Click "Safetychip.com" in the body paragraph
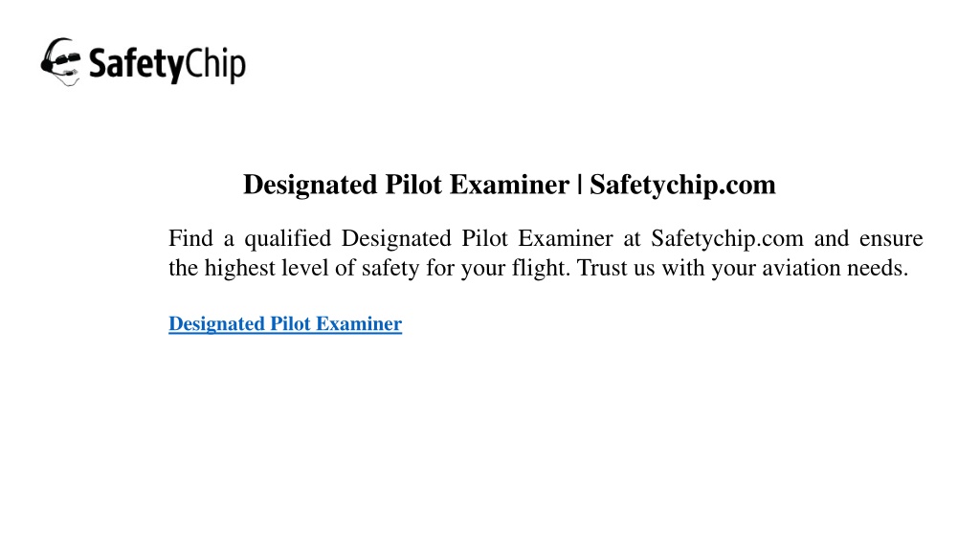Viewport: 980px width, 551px height. pyautogui.click(x=727, y=239)
